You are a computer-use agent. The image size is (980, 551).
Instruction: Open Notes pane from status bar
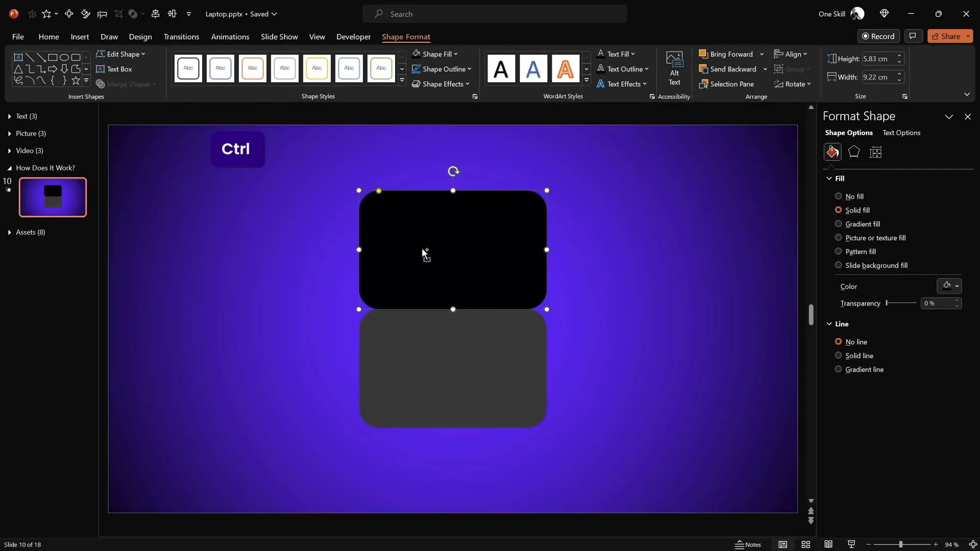[x=748, y=544]
